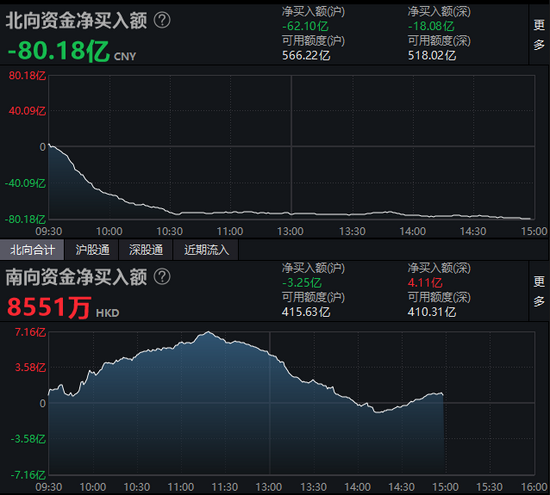
Task: Open 更多 for northbound funds panel
Action: 539,35
